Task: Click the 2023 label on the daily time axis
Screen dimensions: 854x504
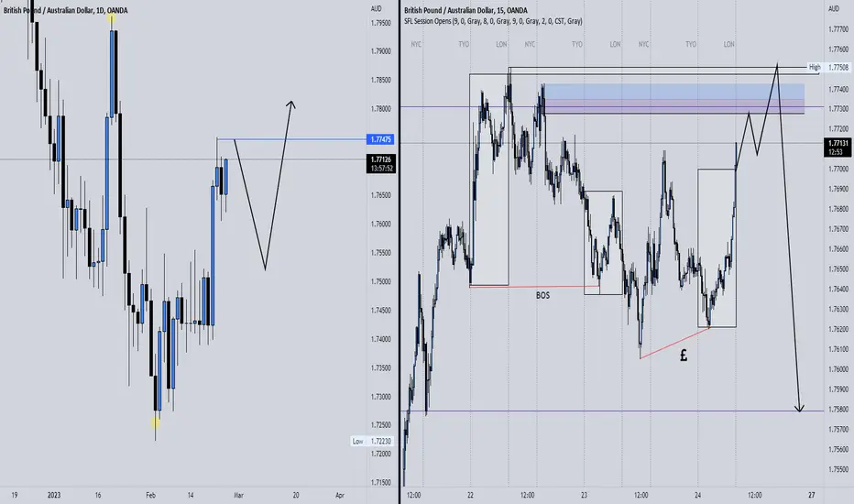Action: (x=54, y=495)
